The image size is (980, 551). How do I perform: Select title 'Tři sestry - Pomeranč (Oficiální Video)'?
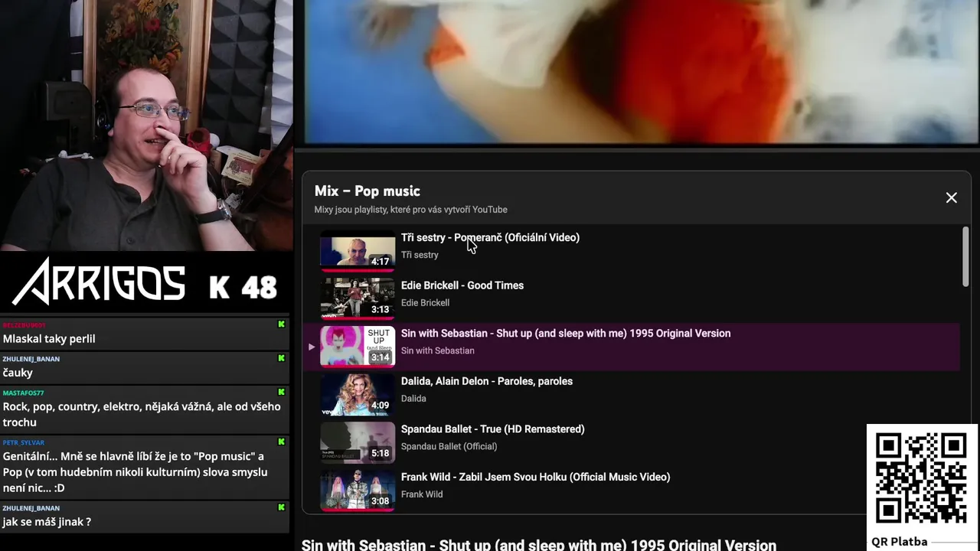490,237
